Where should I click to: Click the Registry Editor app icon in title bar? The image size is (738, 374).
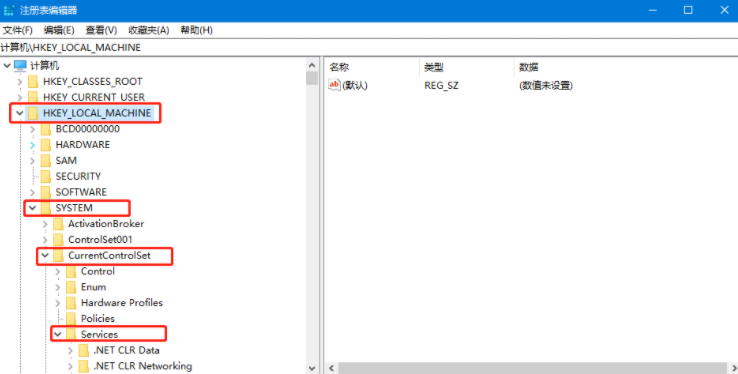click(x=8, y=10)
